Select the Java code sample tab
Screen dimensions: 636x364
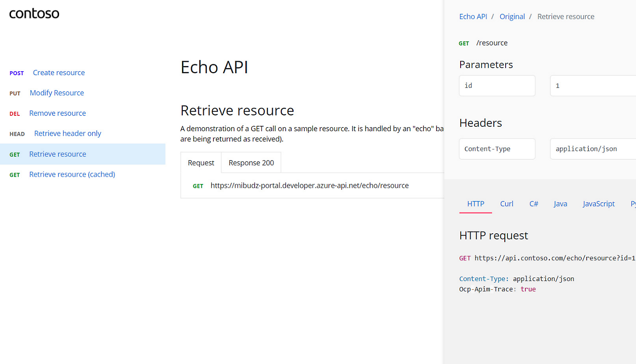(560, 204)
